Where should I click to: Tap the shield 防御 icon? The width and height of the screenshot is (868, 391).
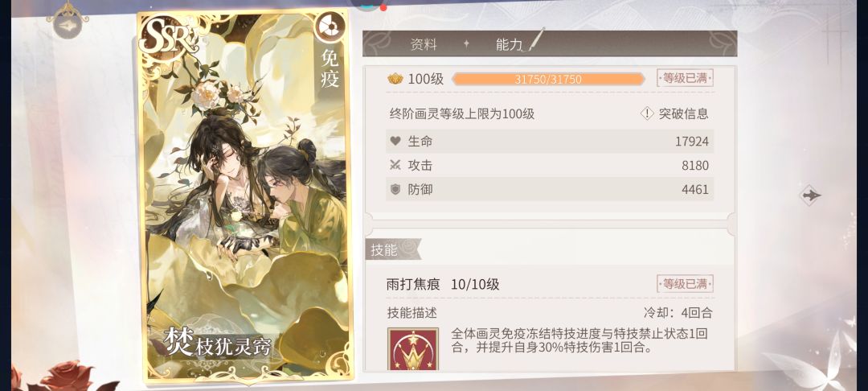395,189
